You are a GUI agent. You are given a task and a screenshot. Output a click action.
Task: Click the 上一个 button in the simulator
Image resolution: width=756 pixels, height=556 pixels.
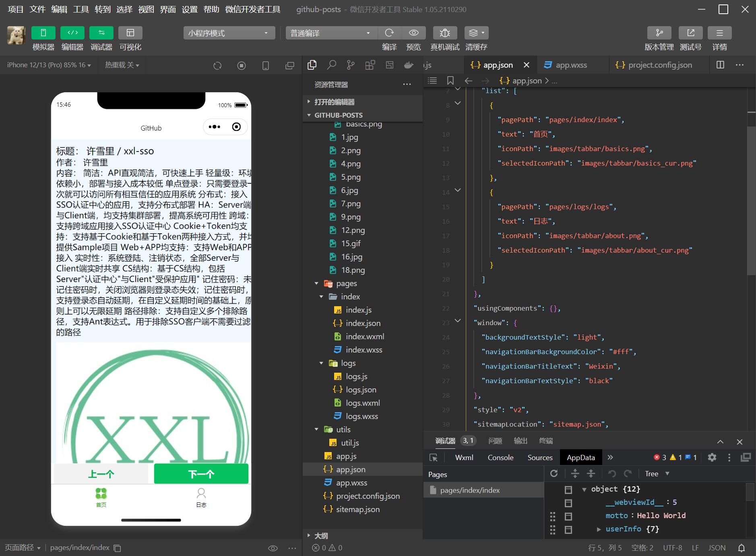click(x=101, y=473)
